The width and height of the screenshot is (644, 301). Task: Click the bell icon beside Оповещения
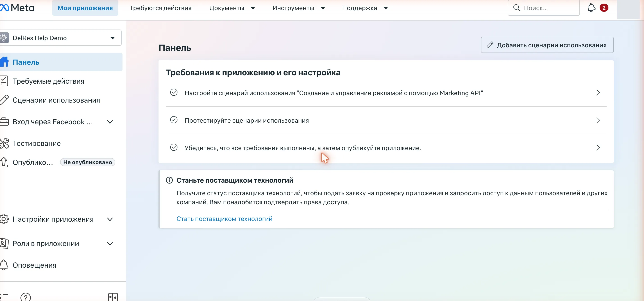tap(4, 265)
